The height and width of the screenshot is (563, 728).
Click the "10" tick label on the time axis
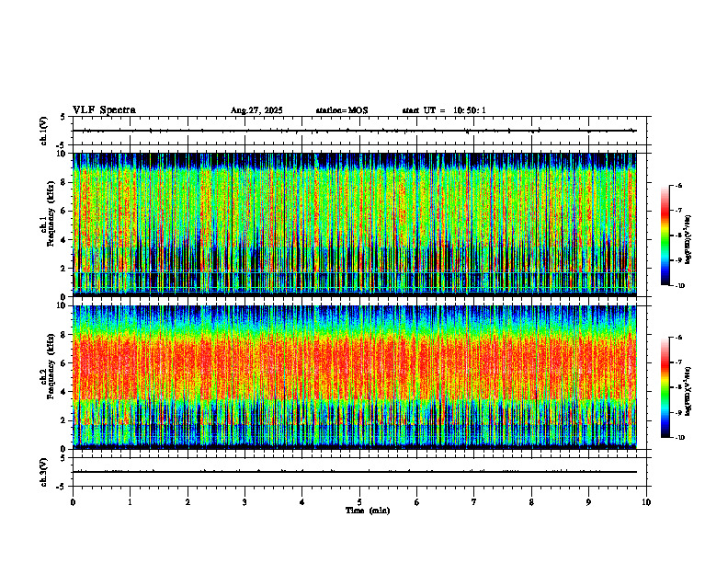[646, 502]
